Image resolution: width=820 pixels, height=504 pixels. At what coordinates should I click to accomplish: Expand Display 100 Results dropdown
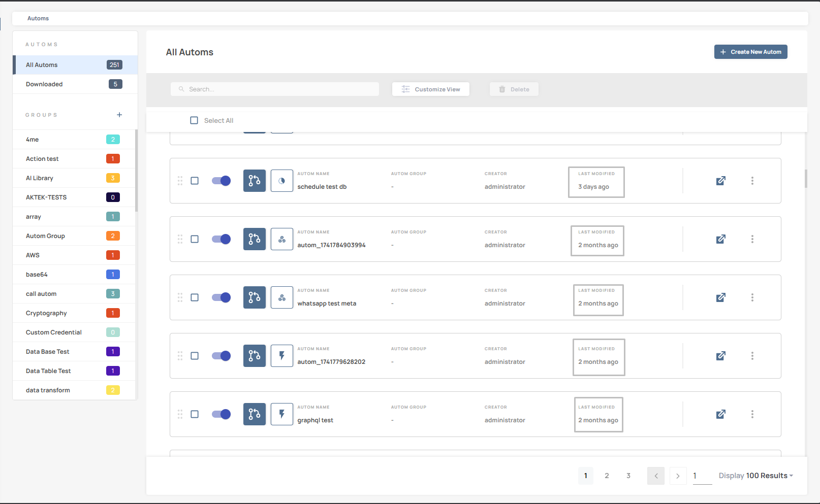[755, 476]
